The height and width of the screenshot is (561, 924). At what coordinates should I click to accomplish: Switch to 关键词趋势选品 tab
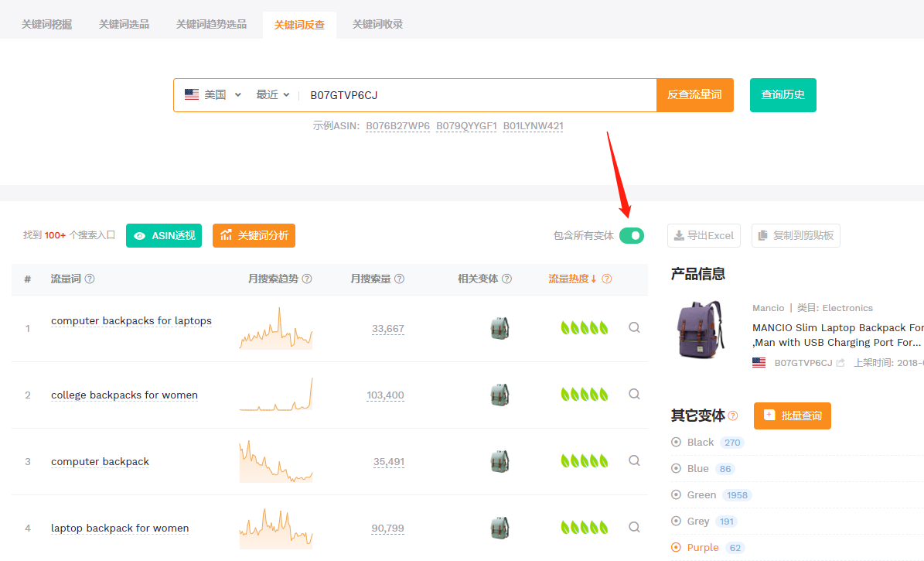point(211,24)
